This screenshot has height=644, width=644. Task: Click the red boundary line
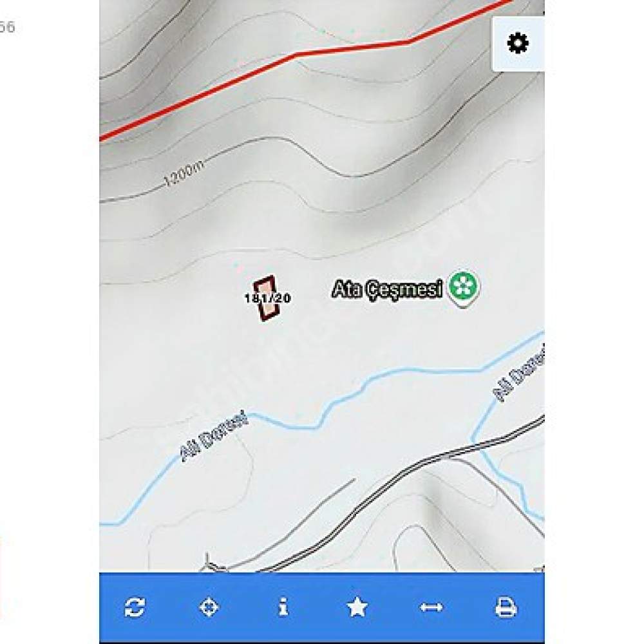(296, 54)
